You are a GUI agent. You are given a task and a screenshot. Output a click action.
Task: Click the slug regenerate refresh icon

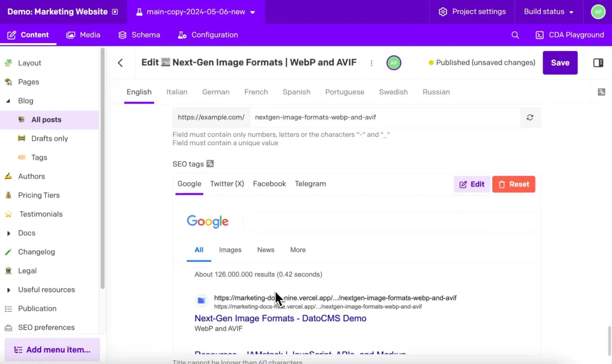pyautogui.click(x=530, y=117)
